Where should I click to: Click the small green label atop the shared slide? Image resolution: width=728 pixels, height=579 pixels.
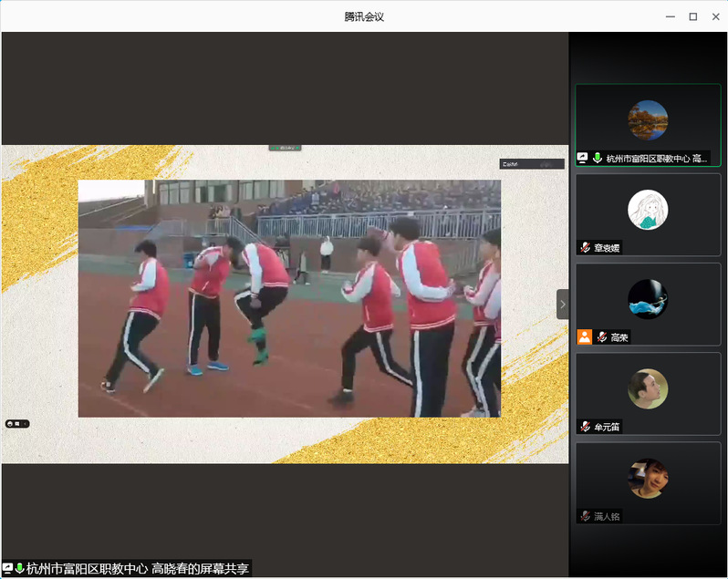[285, 148]
